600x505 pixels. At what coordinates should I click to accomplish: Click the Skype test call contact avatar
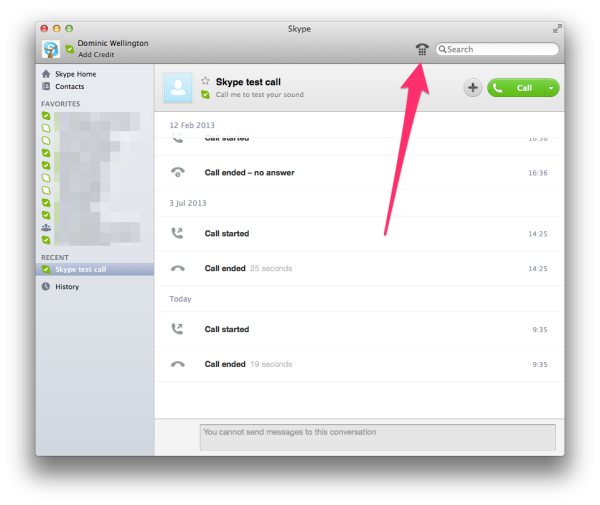point(178,88)
